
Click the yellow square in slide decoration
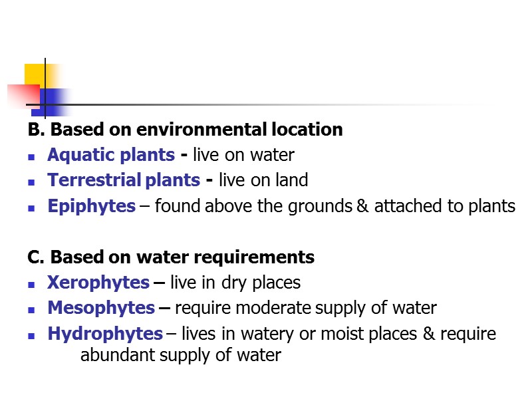[x=35, y=74]
